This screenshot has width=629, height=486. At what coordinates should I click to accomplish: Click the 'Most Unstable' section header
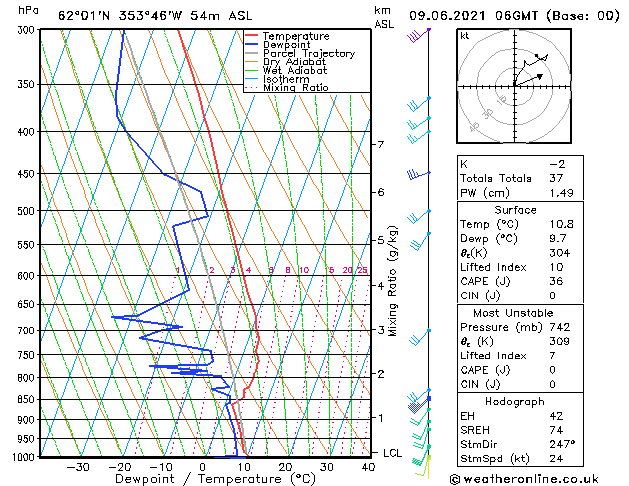[x=513, y=313]
